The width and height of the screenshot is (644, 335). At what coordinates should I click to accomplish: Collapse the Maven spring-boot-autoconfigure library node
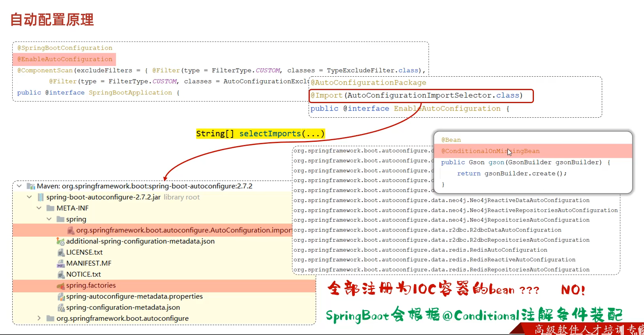19,186
